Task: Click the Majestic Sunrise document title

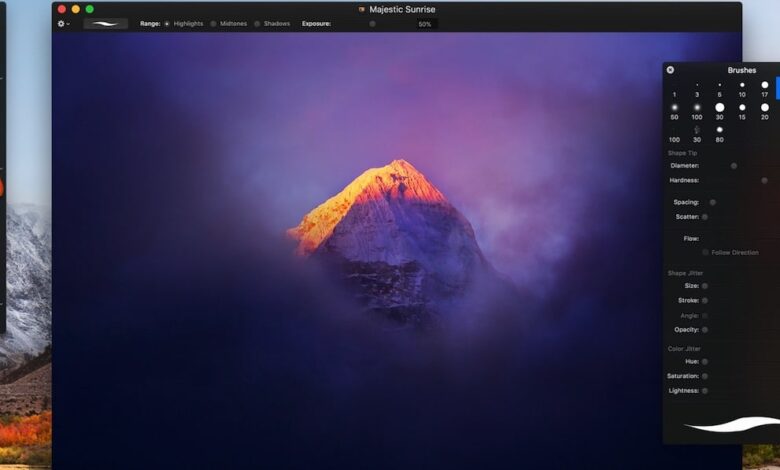Action: click(x=402, y=9)
